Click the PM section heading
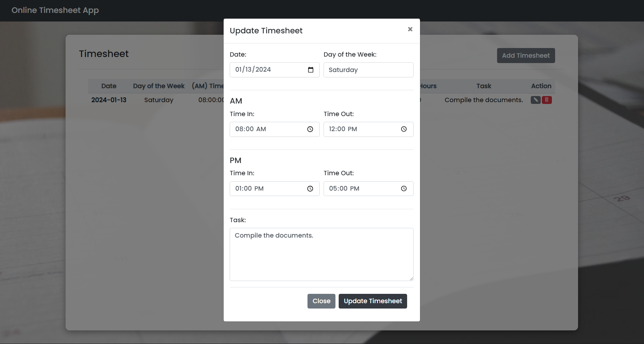 tap(235, 161)
